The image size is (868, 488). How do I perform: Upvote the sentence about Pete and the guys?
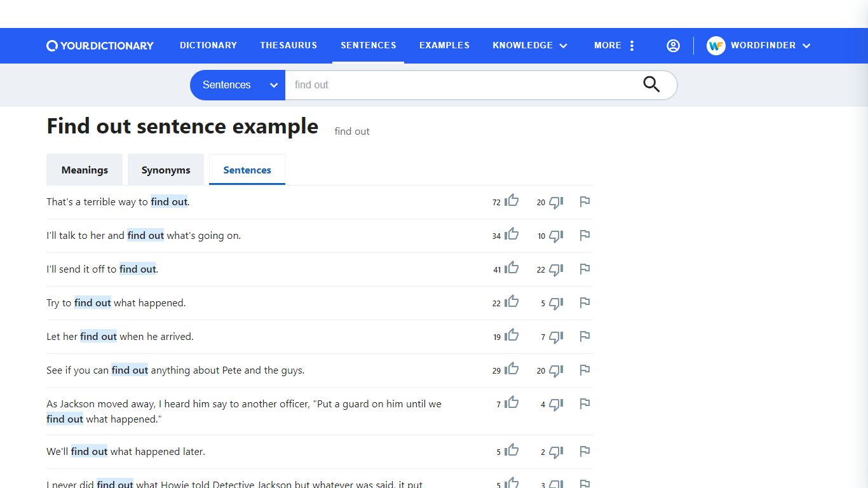pyautogui.click(x=512, y=370)
